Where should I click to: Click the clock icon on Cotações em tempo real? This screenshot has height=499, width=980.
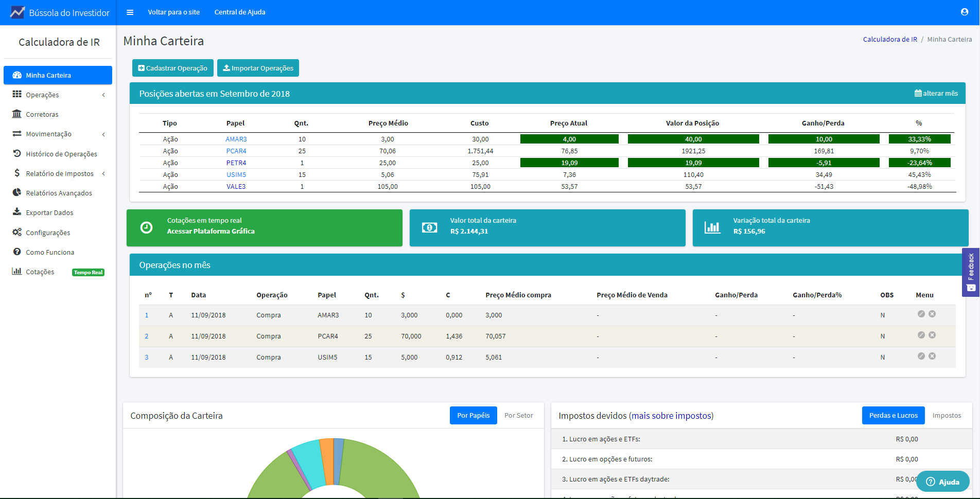[x=146, y=227]
